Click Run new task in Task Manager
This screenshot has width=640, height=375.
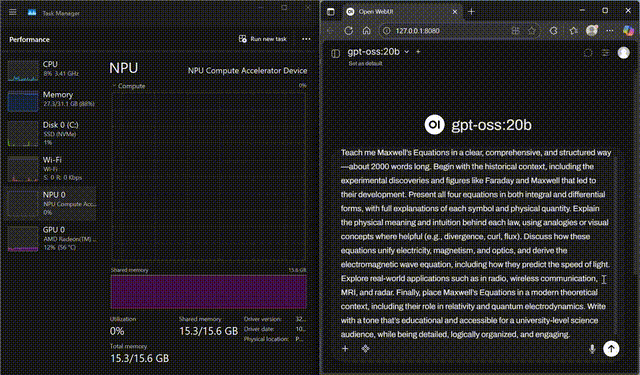[263, 39]
